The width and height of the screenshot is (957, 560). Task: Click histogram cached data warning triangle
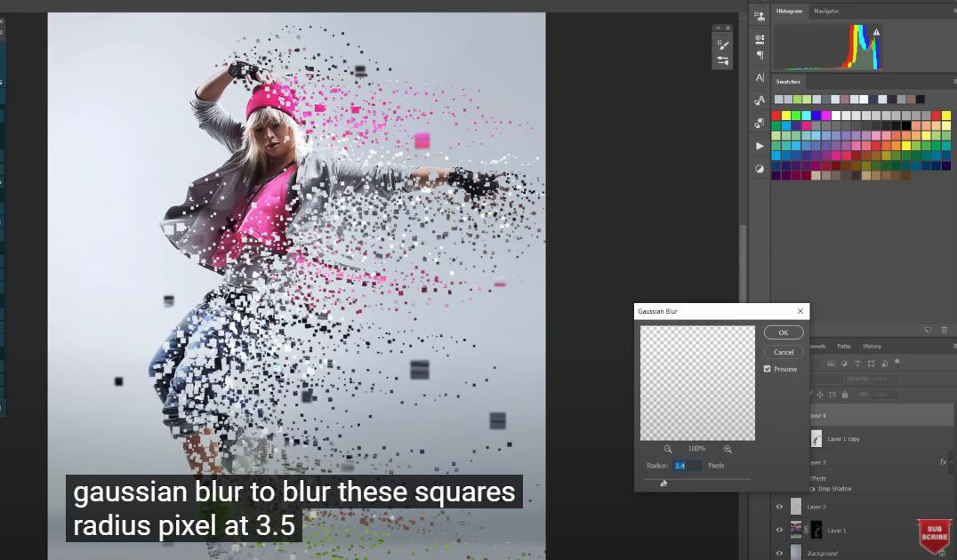point(876,32)
